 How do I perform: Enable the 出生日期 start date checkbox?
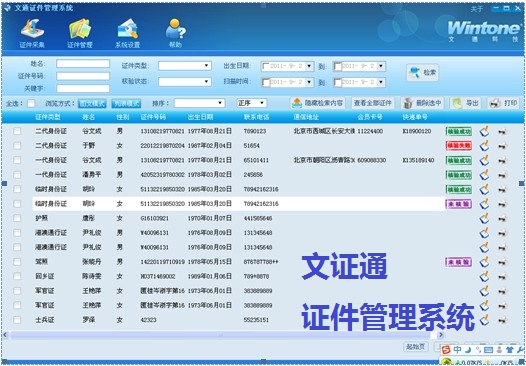pyautogui.click(x=266, y=66)
